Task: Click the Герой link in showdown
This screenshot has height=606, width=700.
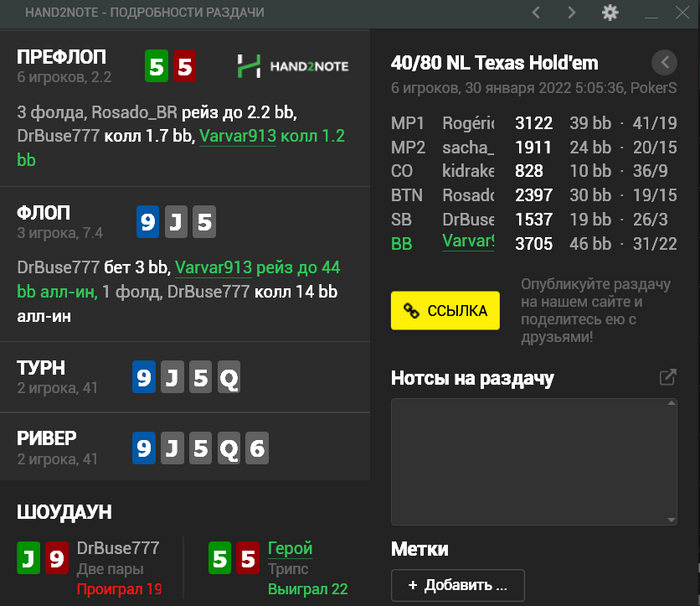Action: tap(290, 548)
